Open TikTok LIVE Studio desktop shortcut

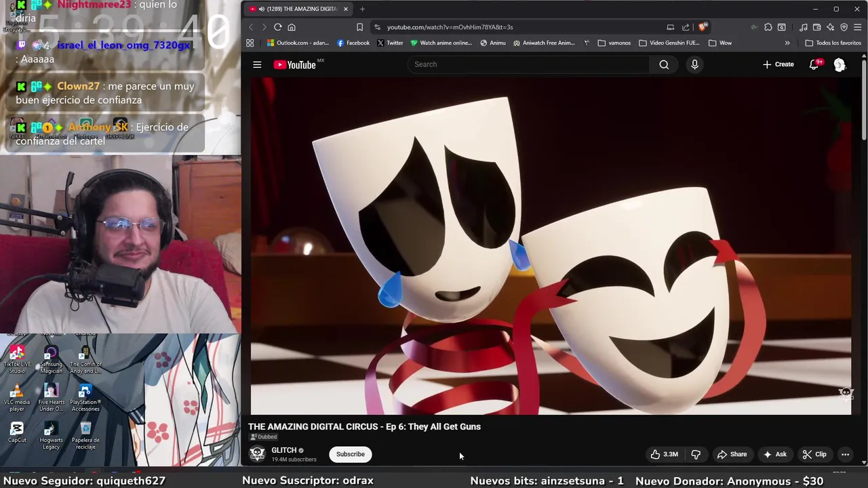17,359
